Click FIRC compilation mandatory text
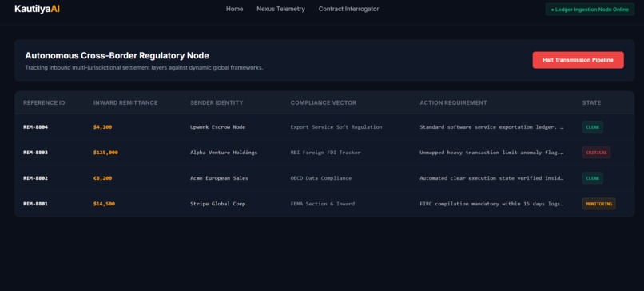The image size is (644, 291). click(491, 204)
